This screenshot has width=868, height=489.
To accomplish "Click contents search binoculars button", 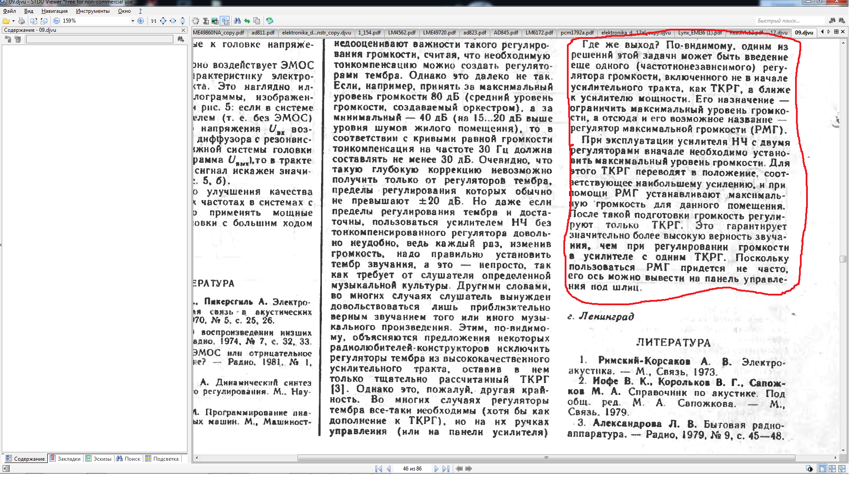I will click(180, 39).
